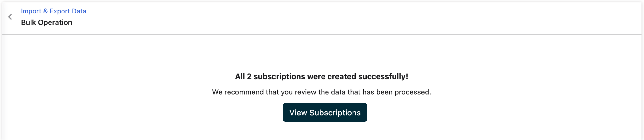The image size is (644, 140).
Task: Click the review recommendation sentence
Action: click(x=322, y=92)
